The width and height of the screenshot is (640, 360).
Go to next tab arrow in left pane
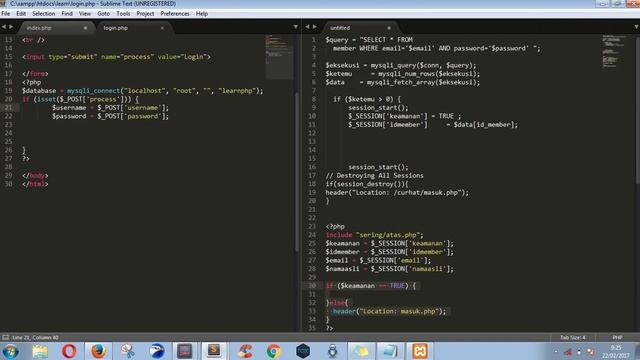(11, 27)
